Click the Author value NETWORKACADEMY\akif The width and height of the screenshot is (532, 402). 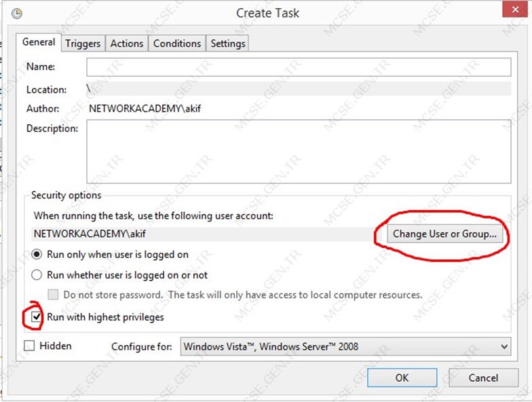(x=145, y=109)
